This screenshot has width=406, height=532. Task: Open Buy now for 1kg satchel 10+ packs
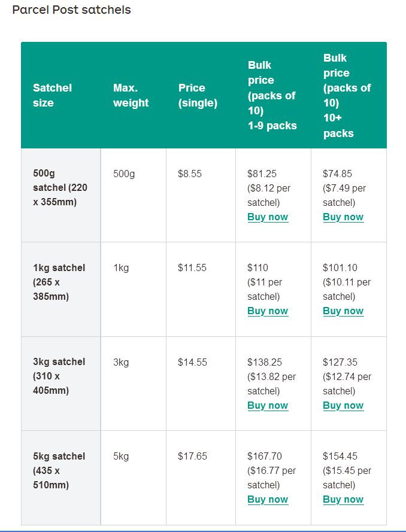pyautogui.click(x=343, y=311)
